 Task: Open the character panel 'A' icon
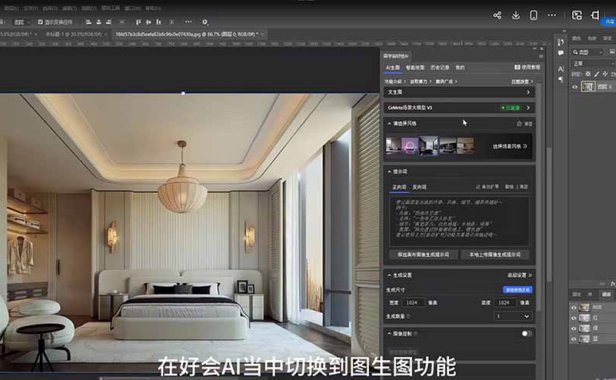(561, 69)
